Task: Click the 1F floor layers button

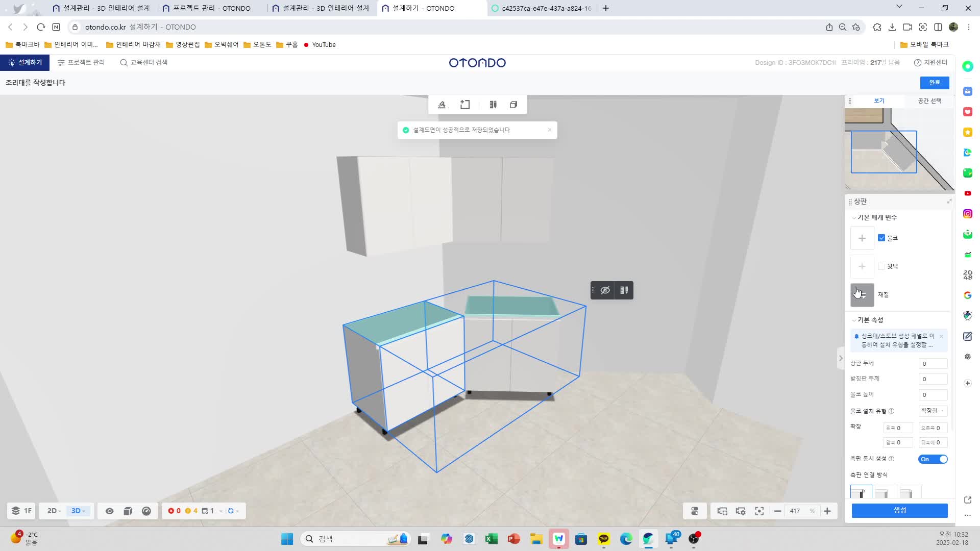Action: (21, 511)
